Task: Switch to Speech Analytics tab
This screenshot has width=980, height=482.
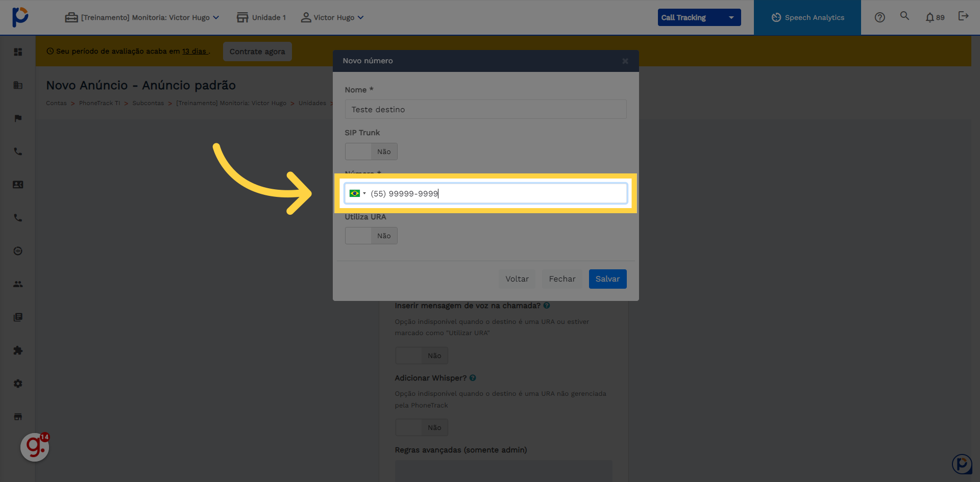Action: click(807, 17)
